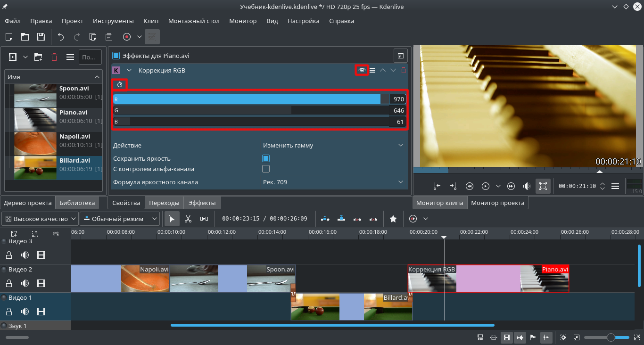Click the keyframe stopwatch icon
The height and width of the screenshot is (345, 644).
coord(120,84)
